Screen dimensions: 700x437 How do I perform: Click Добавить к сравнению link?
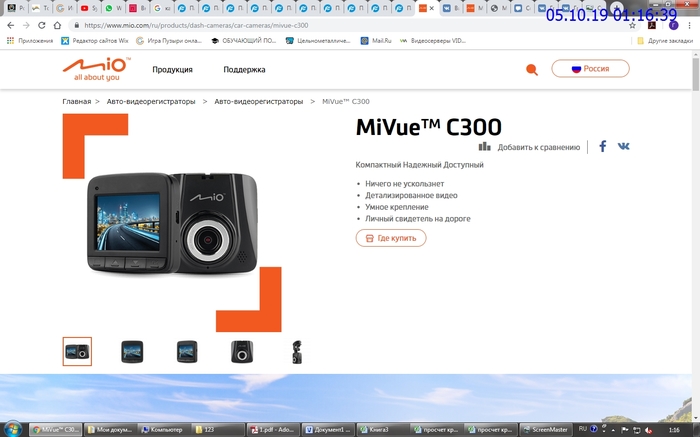[x=539, y=147]
